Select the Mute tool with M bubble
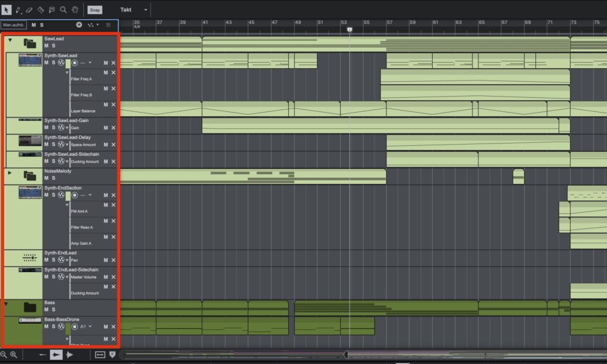The image size is (607, 364). 52,10
